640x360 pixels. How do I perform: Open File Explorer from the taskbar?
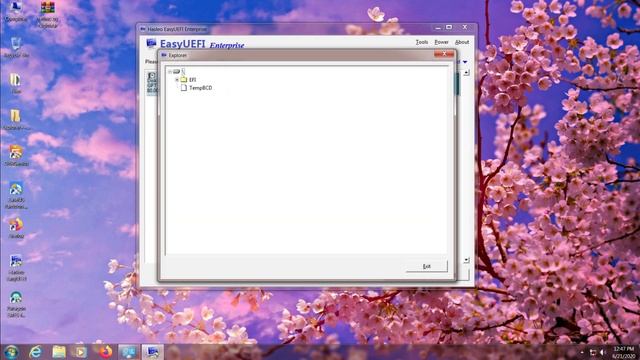(x=59, y=352)
